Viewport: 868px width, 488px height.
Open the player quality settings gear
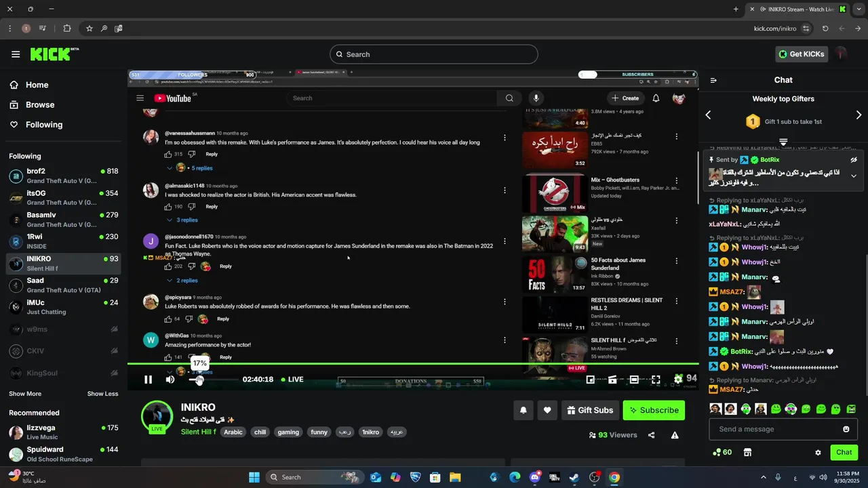coord(678,379)
